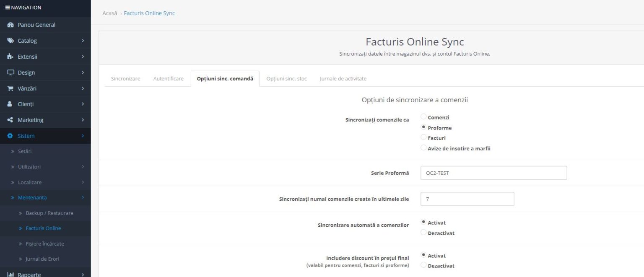Expand the Marketing menu chevron

[x=83, y=120]
